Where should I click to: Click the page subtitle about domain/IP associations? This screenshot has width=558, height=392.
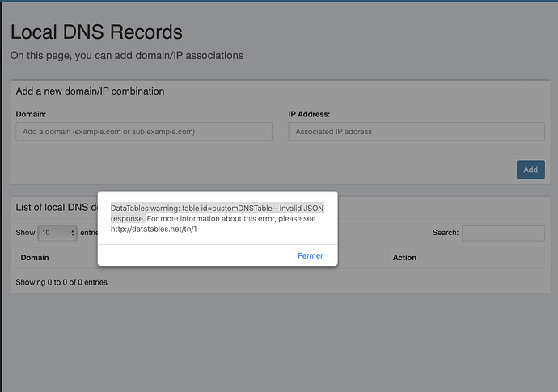127,56
